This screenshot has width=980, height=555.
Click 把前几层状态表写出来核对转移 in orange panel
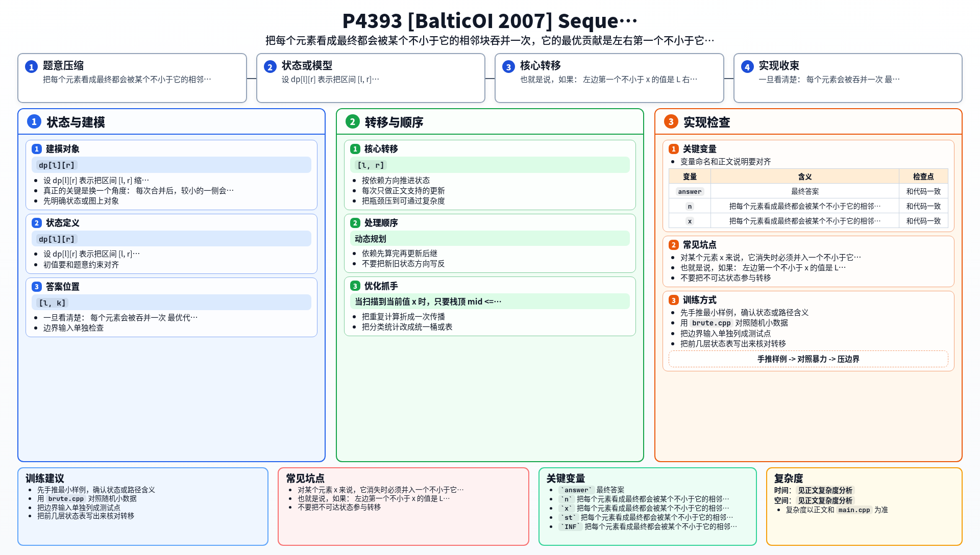pos(733,344)
